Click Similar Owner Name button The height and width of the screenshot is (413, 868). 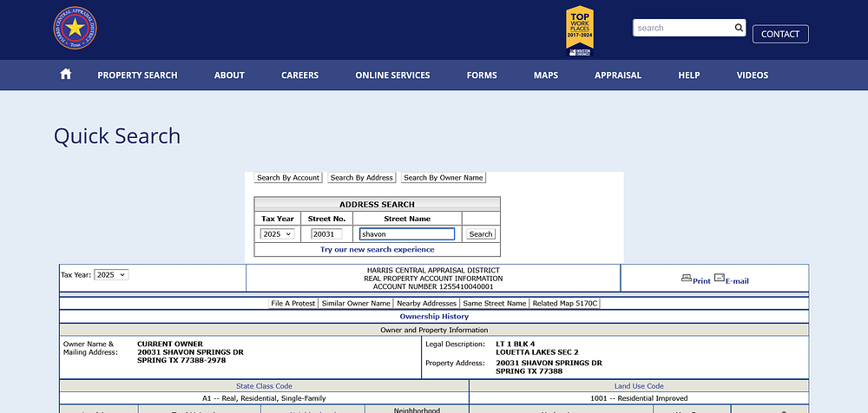click(x=356, y=304)
